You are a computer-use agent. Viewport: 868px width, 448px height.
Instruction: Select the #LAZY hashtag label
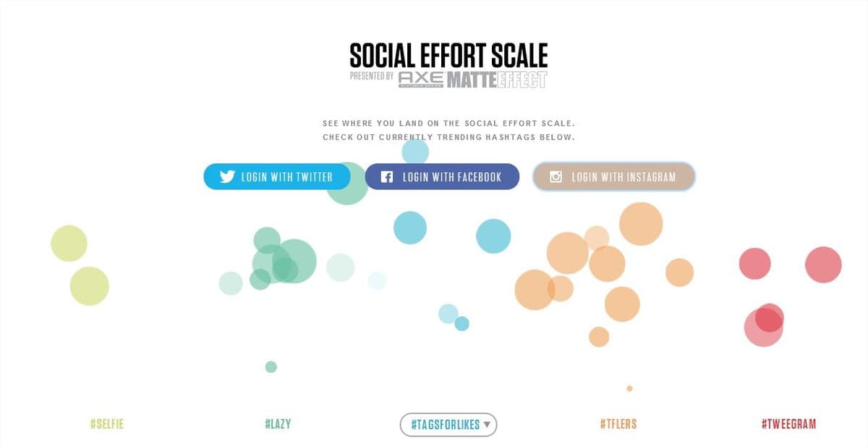click(278, 424)
